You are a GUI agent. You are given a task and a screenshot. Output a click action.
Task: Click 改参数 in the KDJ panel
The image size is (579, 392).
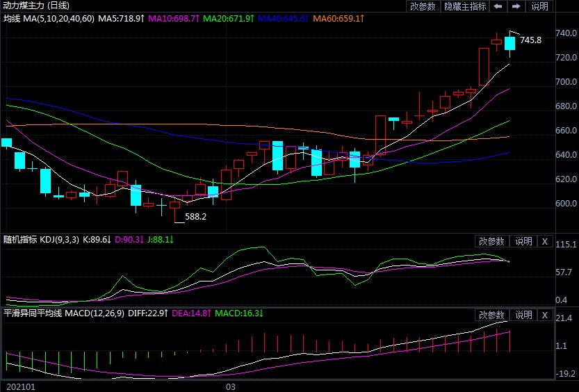(491, 241)
